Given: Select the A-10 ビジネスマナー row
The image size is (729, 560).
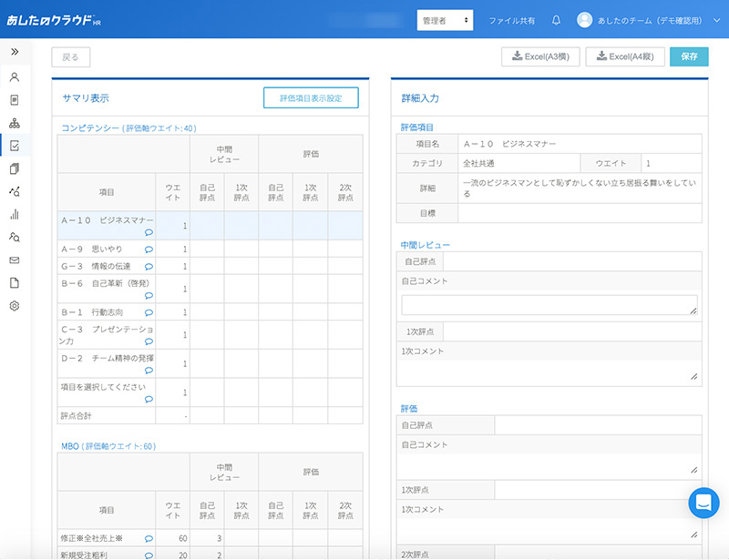Looking at the screenshot, I should tap(210, 226).
